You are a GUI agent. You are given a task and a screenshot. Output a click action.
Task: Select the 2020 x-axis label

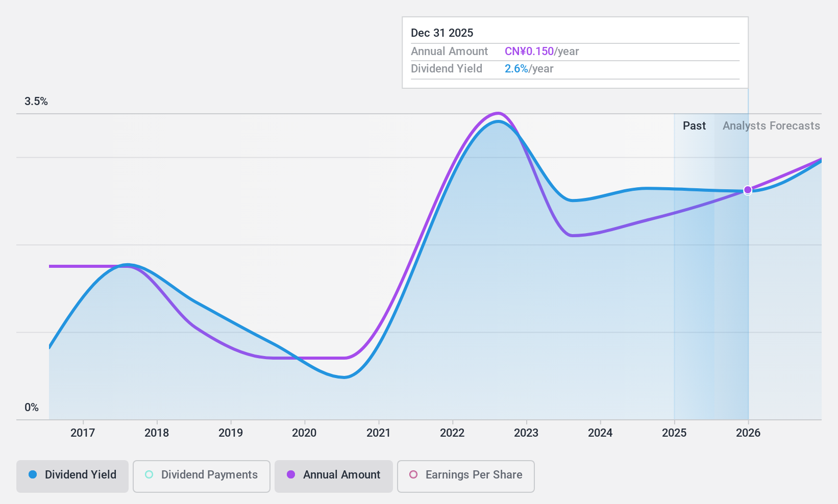(304, 433)
